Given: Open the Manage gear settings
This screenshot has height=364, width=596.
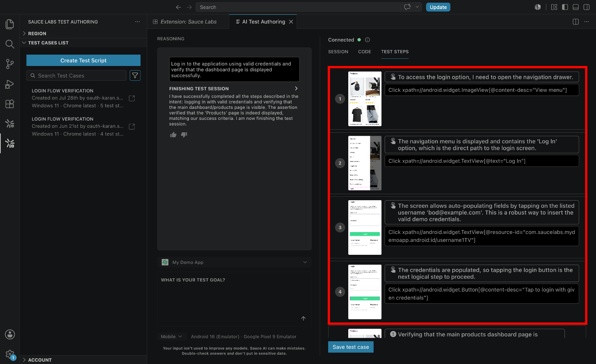Looking at the screenshot, I should tap(10, 355).
